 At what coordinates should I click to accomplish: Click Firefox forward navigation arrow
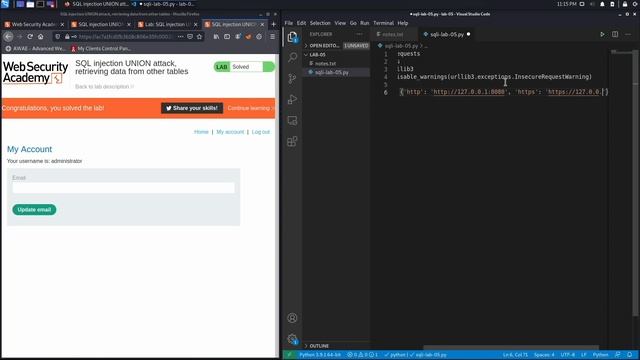coord(20,37)
